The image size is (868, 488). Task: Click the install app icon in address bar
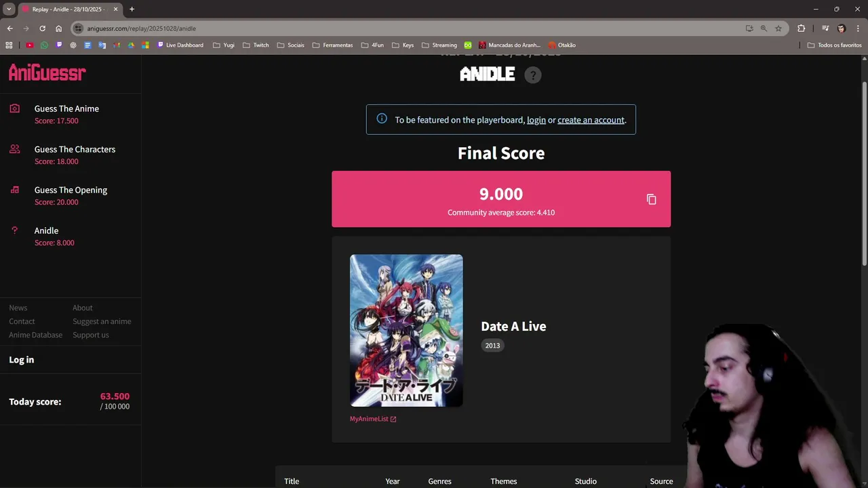[x=749, y=28]
